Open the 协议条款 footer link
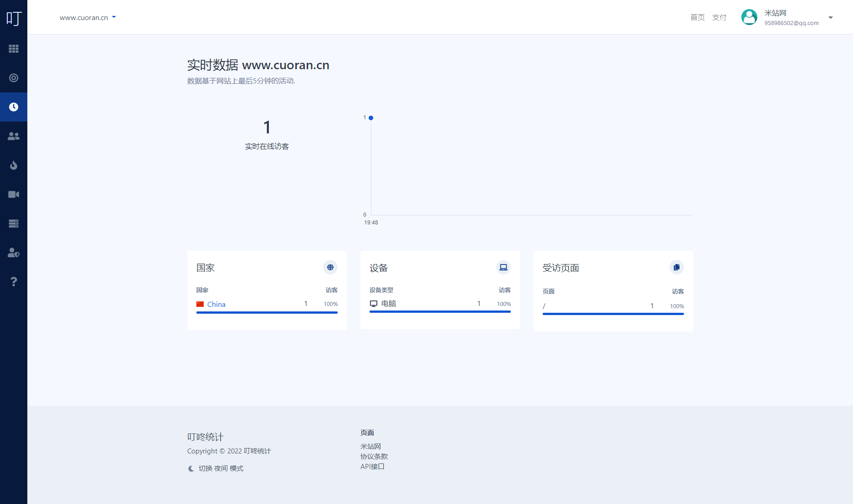853x504 pixels. pyautogui.click(x=374, y=457)
